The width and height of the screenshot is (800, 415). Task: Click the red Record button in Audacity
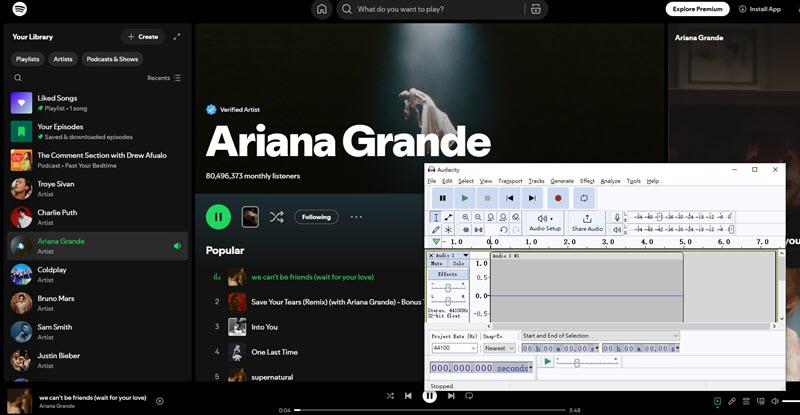click(558, 198)
